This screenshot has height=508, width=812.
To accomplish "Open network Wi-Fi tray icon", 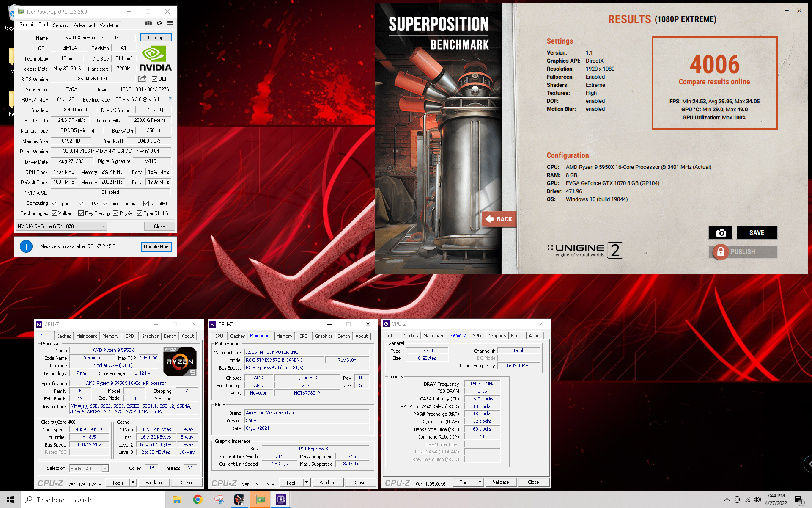I will pos(748,500).
